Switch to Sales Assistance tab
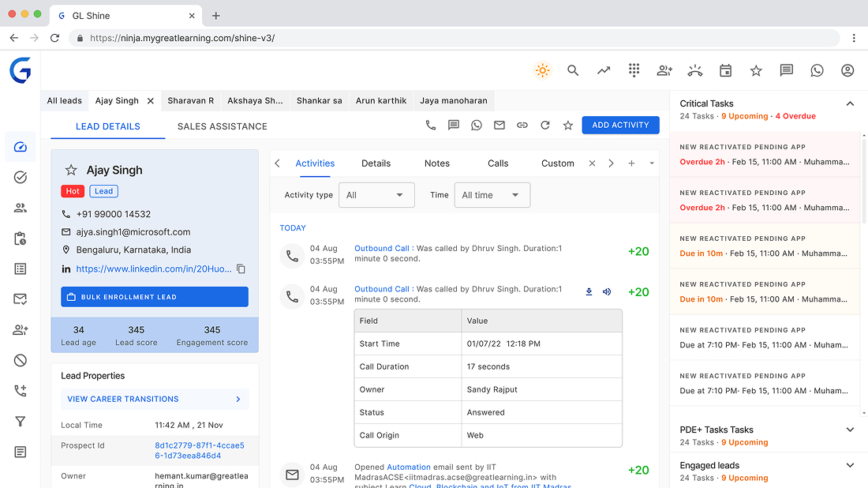Image resolution: width=868 pixels, height=488 pixels. [222, 126]
